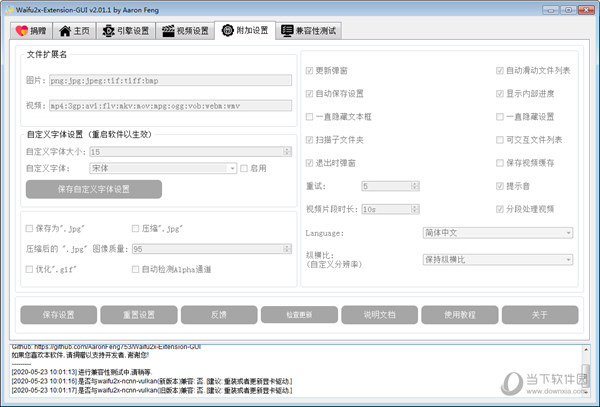Click the 图片 extensions input field
The width and height of the screenshot is (600, 407).
point(171,80)
